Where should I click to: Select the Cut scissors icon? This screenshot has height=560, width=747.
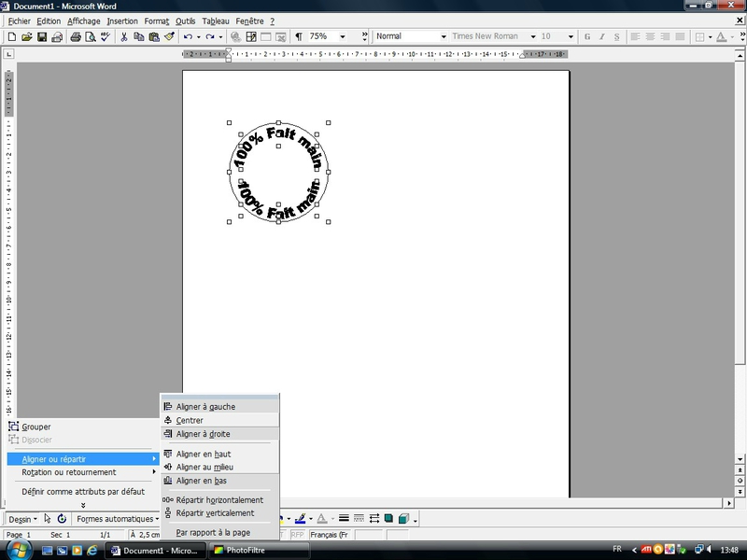click(x=123, y=36)
